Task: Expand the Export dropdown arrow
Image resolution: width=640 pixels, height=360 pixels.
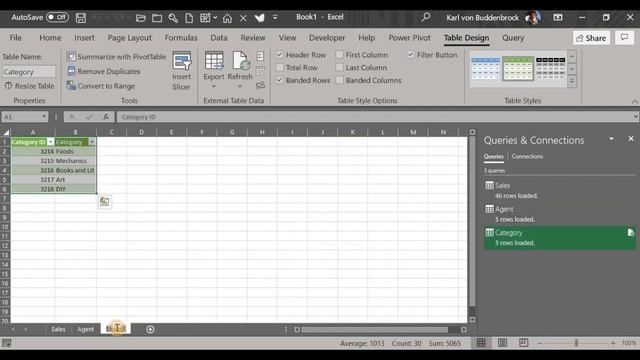Action: coord(213,86)
